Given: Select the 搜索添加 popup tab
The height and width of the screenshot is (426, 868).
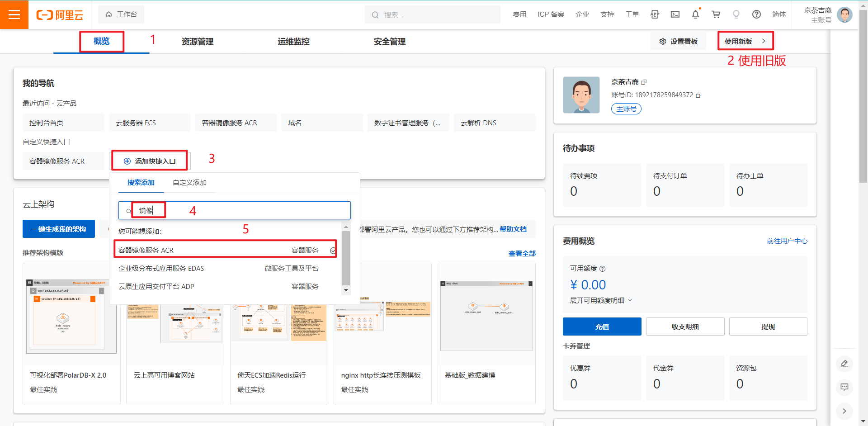Looking at the screenshot, I should pos(141,183).
